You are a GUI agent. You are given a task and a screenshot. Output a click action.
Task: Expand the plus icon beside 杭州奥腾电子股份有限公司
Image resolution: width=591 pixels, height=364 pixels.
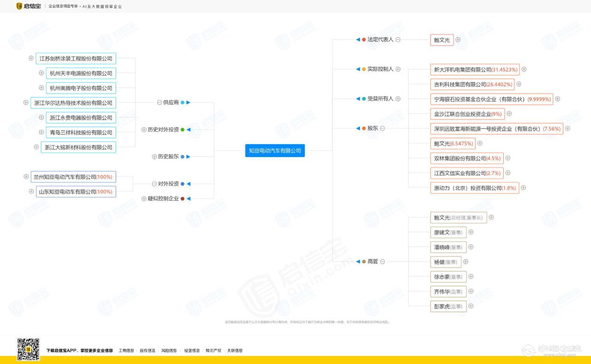tap(42, 88)
